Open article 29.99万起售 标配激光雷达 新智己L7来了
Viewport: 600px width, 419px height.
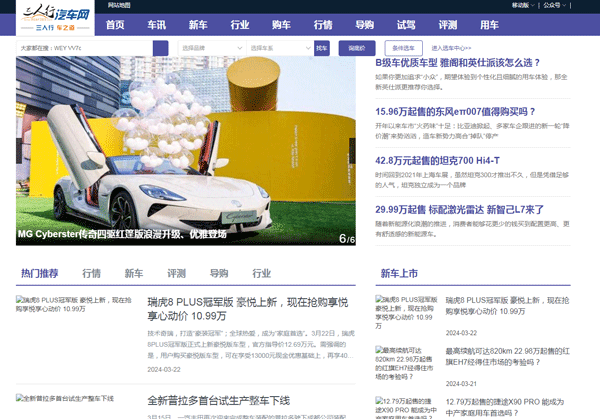pyautogui.click(x=460, y=210)
